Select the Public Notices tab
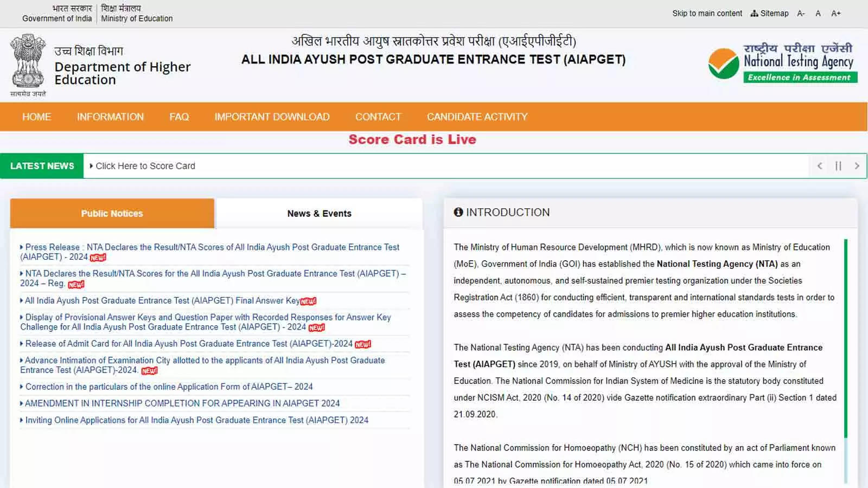Image resolution: width=868 pixels, height=488 pixels. coord(112,214)
